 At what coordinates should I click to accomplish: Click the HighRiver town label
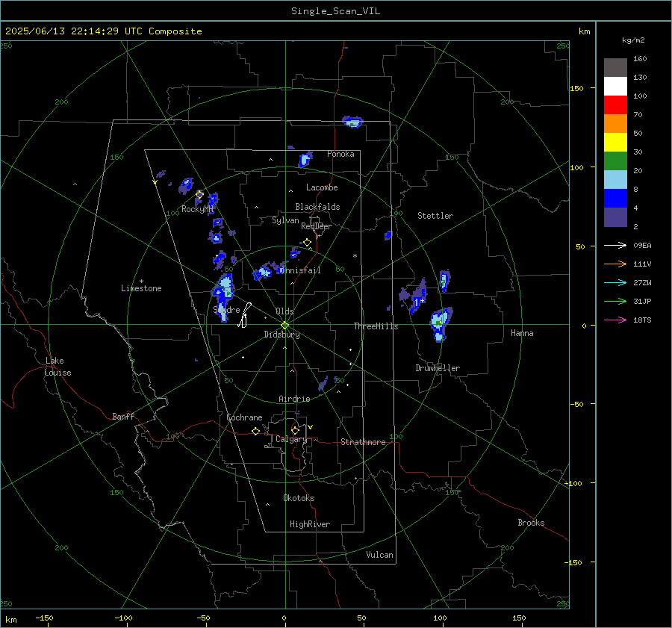pos(310,524)
